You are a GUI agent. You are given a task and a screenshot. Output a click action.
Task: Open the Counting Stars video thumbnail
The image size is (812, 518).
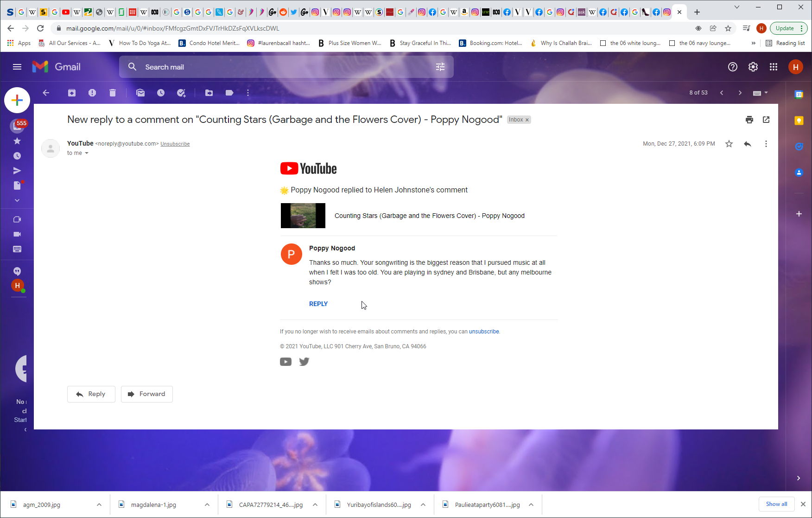[x=303, y=216]
